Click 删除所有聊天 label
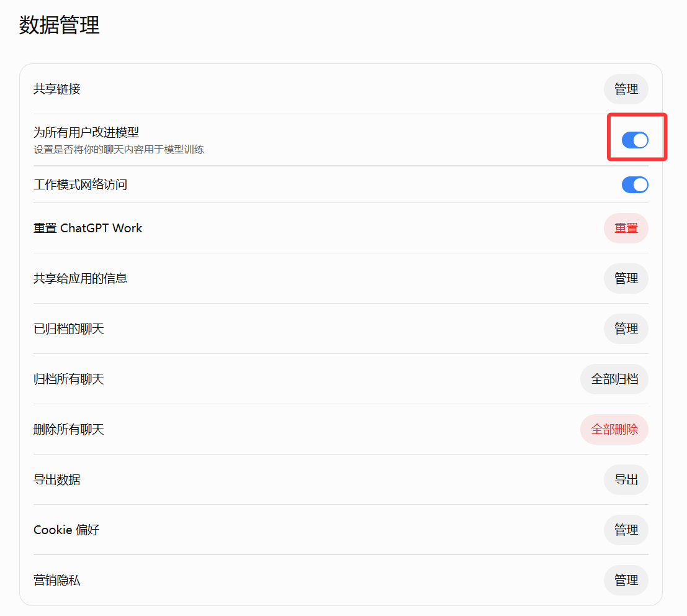The image size is (687, 616). coord(69,429)
